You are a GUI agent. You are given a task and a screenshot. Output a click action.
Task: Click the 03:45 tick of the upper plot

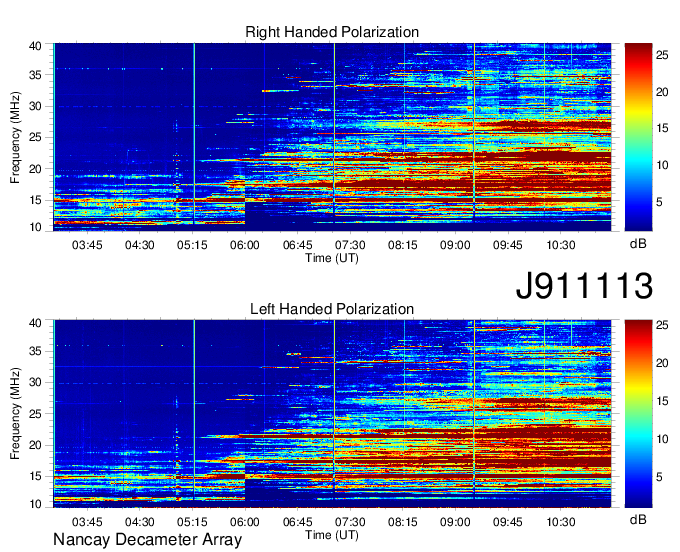(87, 245)
